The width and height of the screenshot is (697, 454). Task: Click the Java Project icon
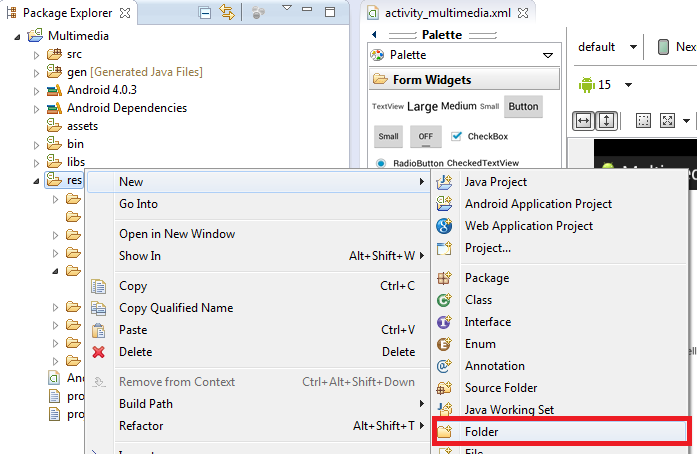tap(444, 182)
